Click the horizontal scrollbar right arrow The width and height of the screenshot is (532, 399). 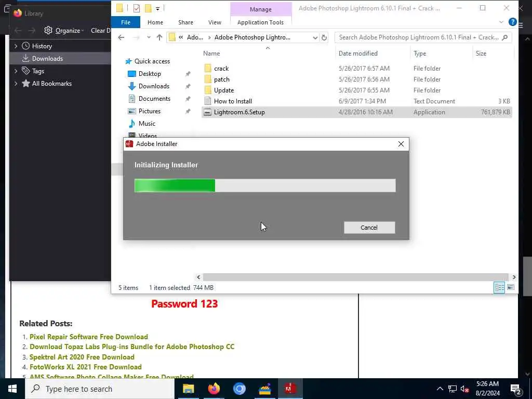point(514,277)
